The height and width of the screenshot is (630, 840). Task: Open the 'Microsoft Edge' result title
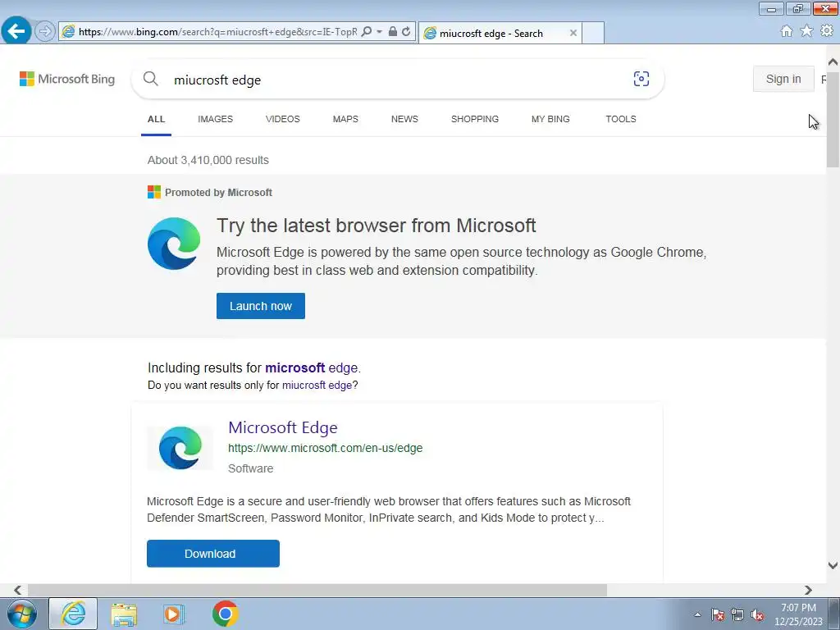pos(283,427)
